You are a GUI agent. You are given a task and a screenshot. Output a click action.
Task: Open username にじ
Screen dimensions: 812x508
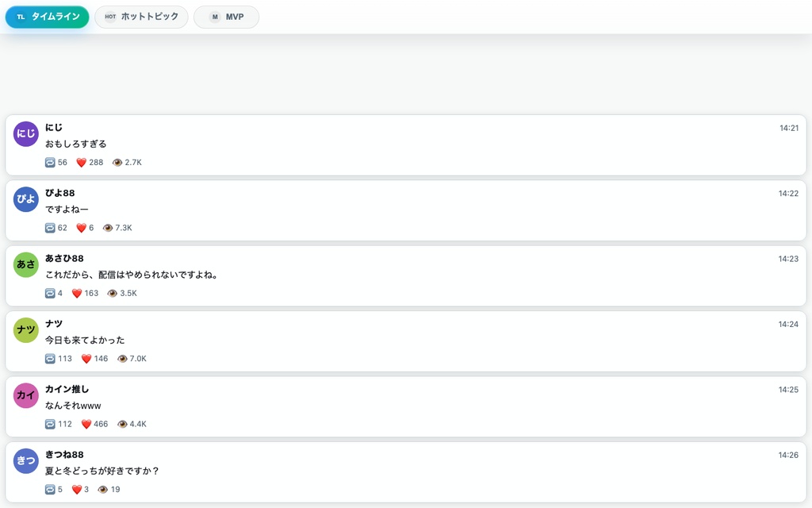(x=54, y=128)
